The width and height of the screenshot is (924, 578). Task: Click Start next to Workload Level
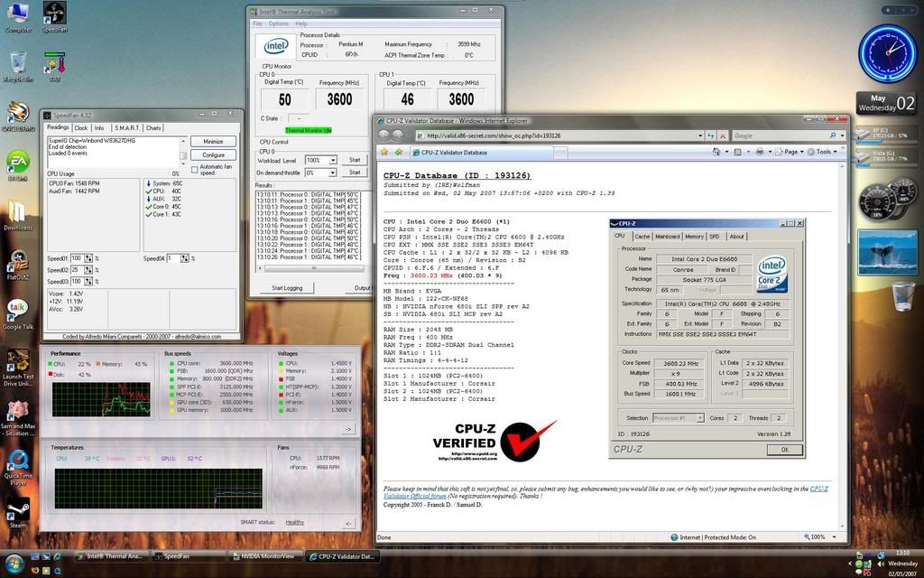355,160
